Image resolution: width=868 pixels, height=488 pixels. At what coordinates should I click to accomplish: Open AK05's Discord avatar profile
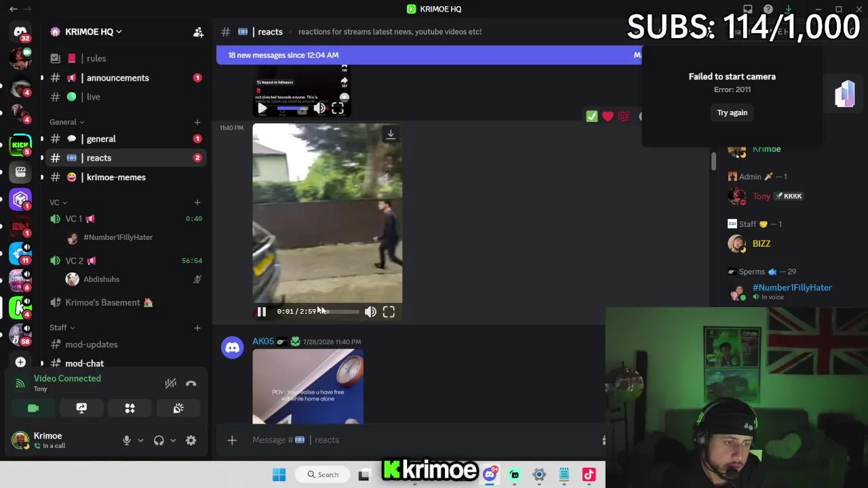pyautogui.click(x=232, y=348)
